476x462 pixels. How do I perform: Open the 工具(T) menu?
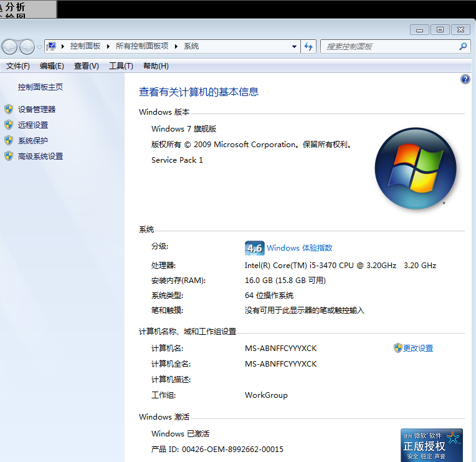point(121,66)
